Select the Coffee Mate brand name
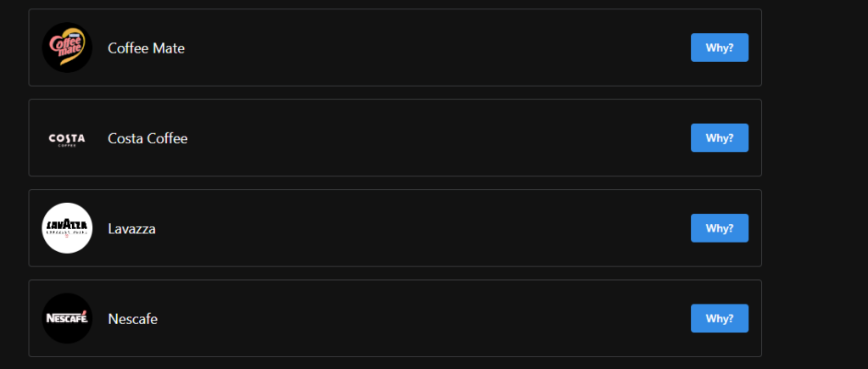 [146, 48]
